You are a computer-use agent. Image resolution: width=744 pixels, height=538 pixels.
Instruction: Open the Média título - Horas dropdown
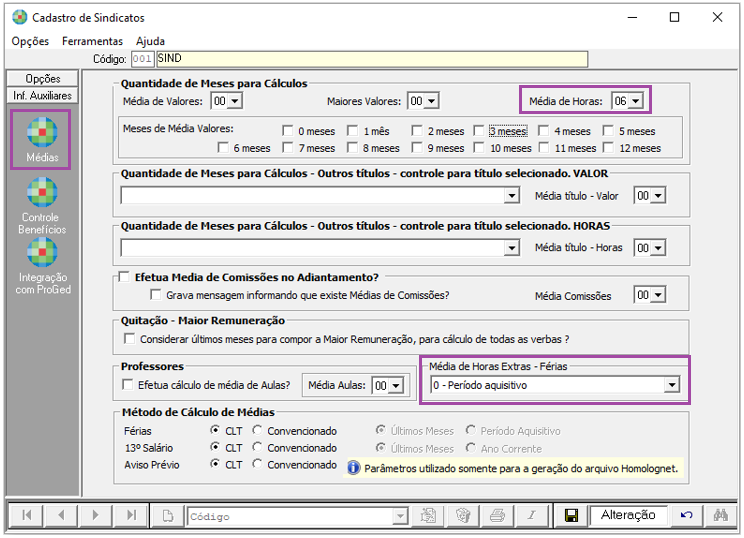[x=658, y=248]
